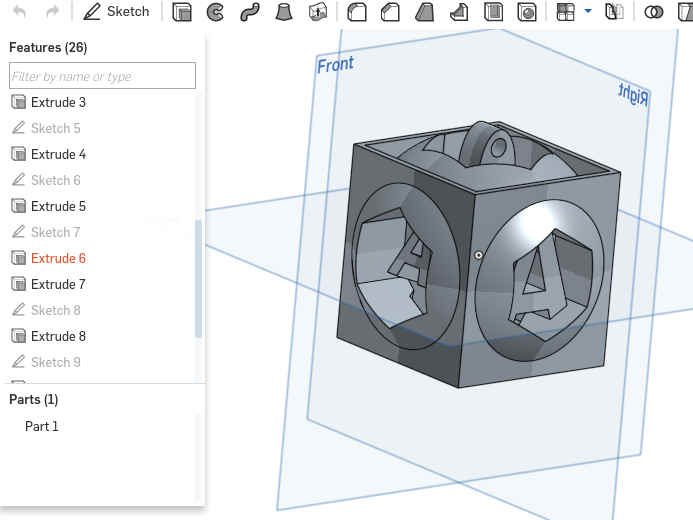Select Sketch 5 in feature list
Screen dimensions: 693x520
click(x=56, y=128)
